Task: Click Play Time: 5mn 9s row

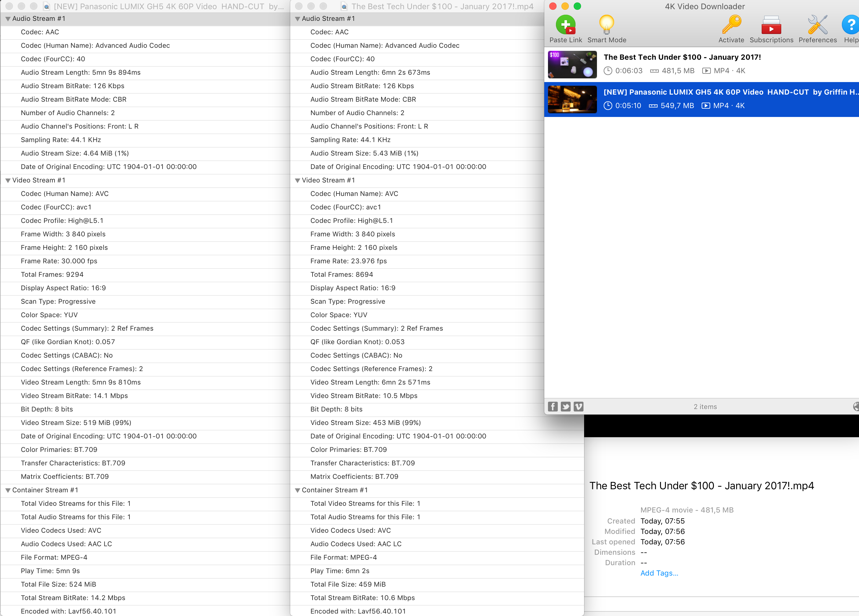Action: tap(145, 571)
